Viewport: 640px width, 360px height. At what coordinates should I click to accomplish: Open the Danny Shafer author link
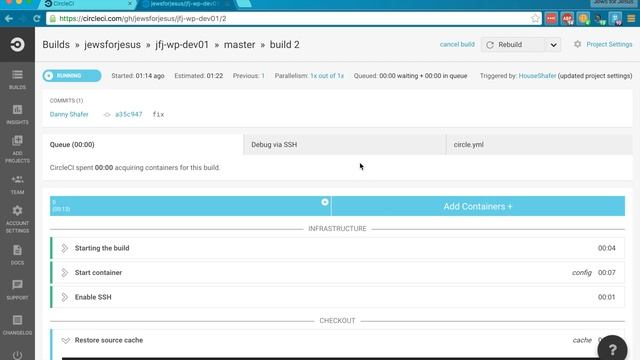pos(69,114)
